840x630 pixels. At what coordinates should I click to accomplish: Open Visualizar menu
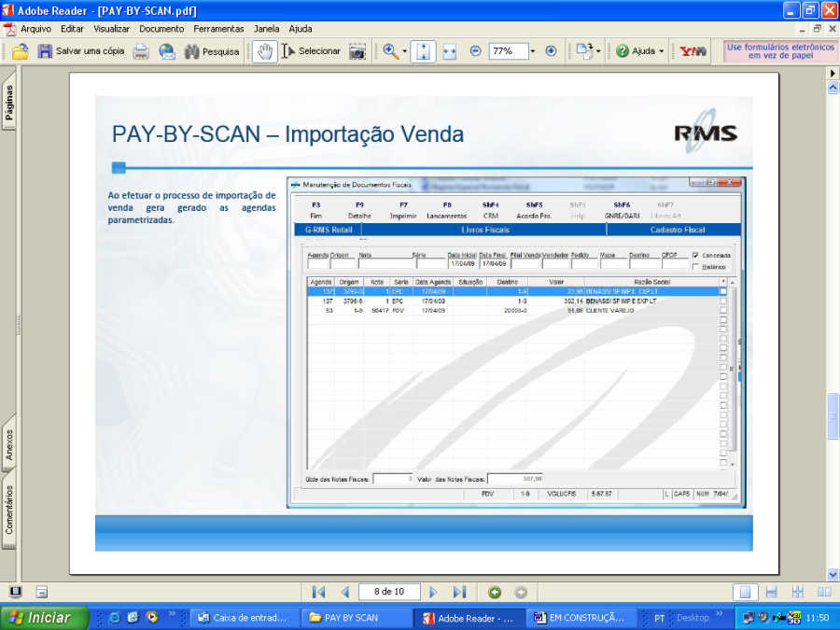click(x=111, y=29)
